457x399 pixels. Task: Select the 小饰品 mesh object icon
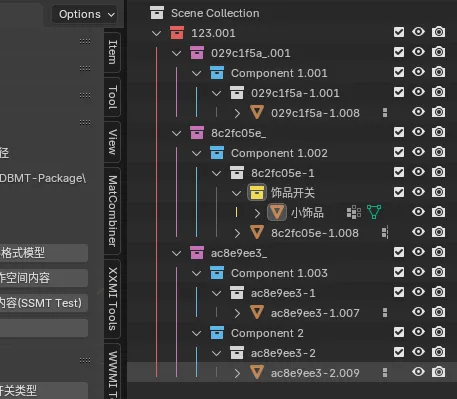click(277, 212)
